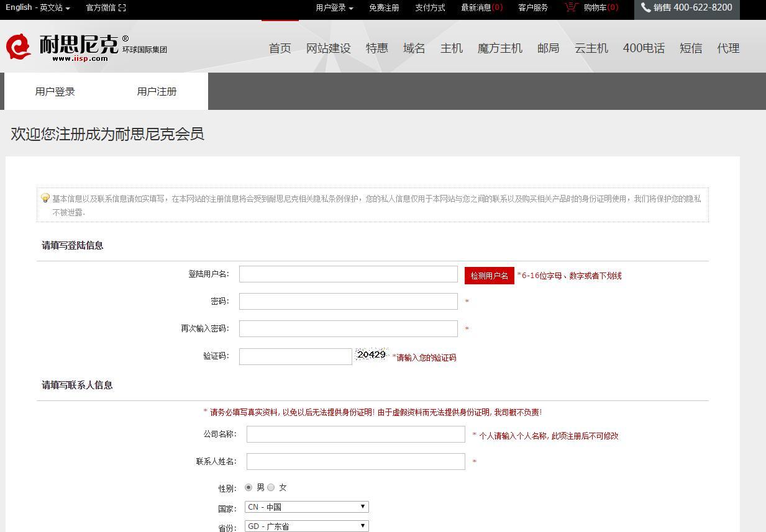Click the heading 欢迎您注册成为耐思尼克会员

107,134
